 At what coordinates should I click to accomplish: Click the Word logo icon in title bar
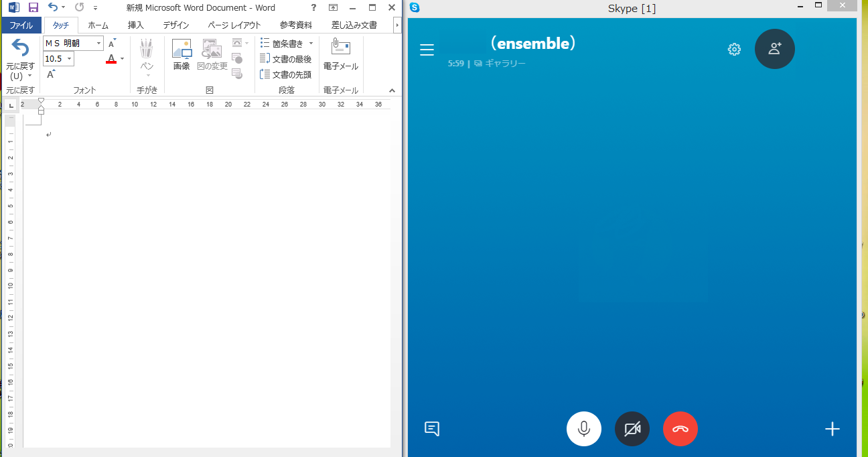[x=14, y=7]
